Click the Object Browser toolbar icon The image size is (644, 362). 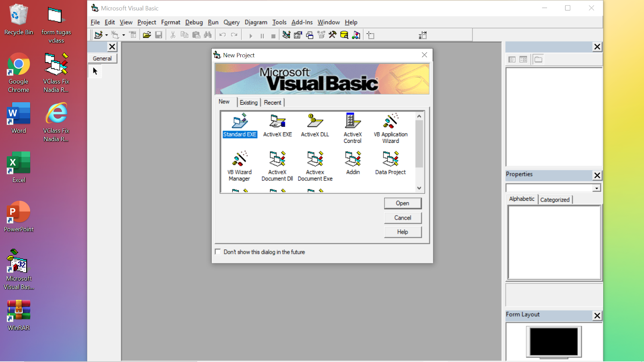[x=321, y=35]
